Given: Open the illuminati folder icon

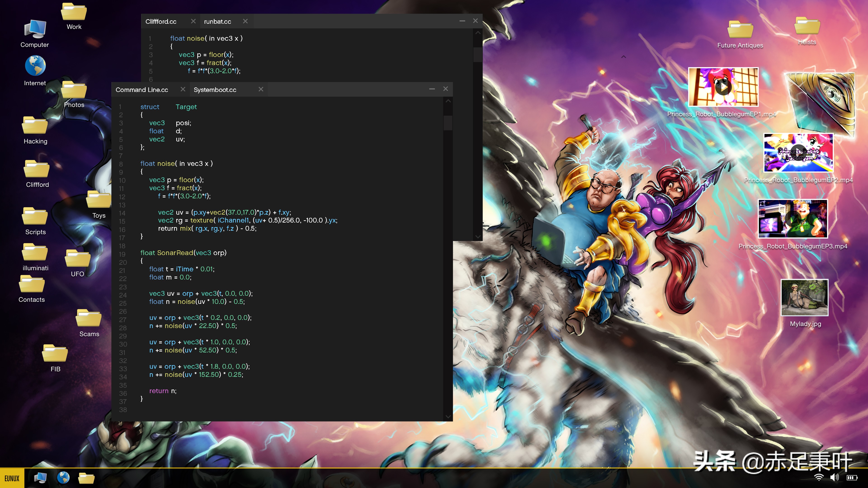Looking at the screenshot, I should [35, 253].
